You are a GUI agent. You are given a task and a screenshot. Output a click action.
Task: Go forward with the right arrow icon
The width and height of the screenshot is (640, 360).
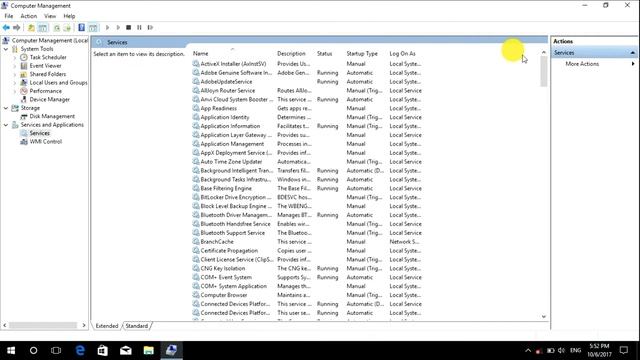(16, 28)
